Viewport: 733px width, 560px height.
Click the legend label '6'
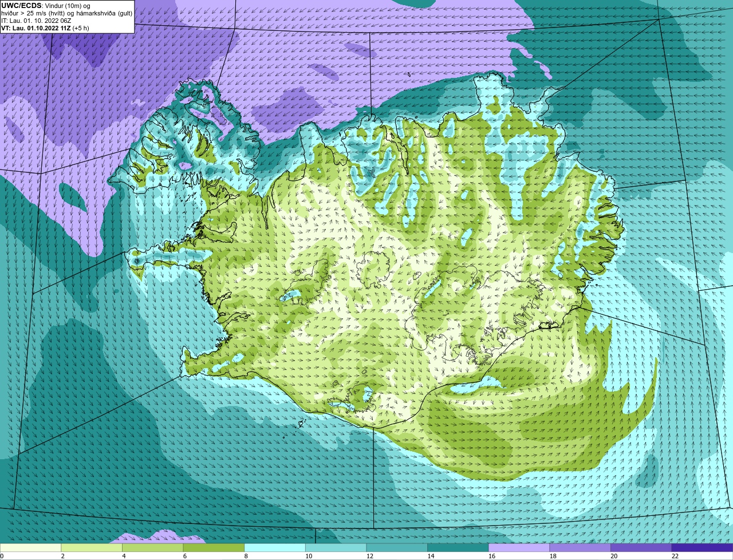pos(184,556)
